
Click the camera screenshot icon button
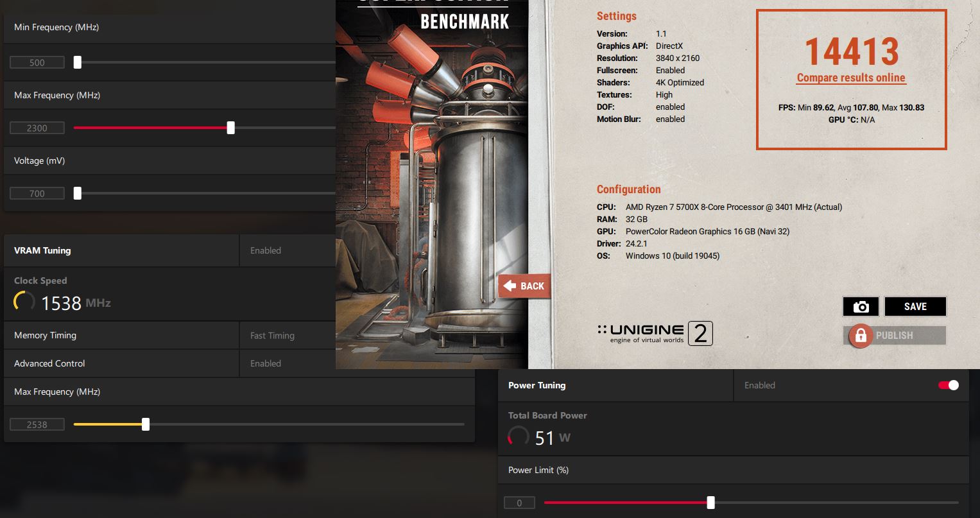pos(861,307)
